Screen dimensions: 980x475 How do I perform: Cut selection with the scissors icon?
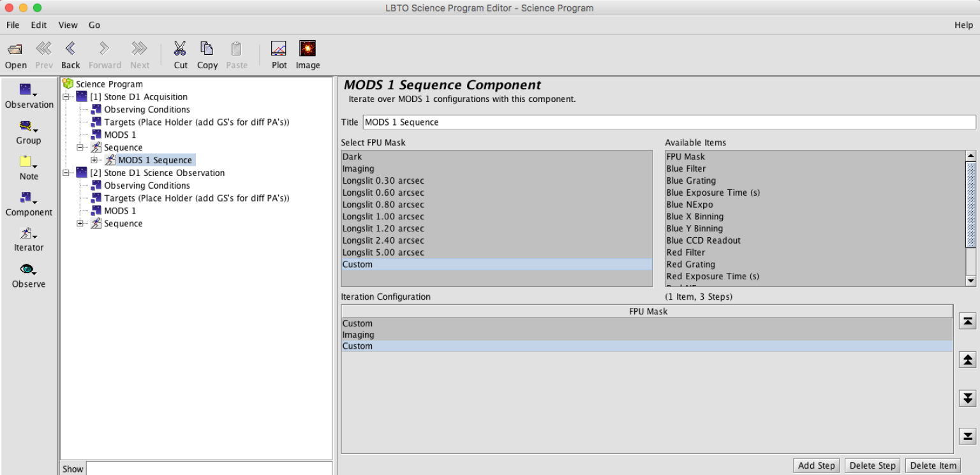(x=181, y=49)
